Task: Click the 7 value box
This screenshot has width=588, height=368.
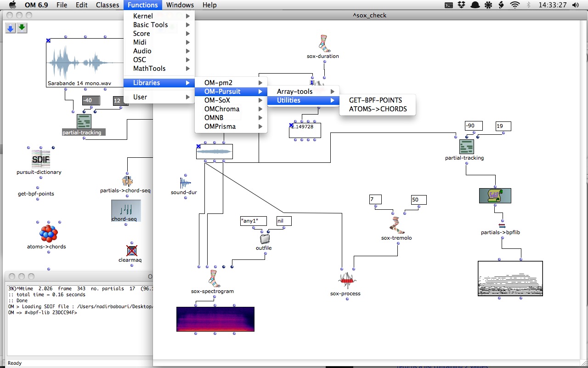Action: [375, 200]
